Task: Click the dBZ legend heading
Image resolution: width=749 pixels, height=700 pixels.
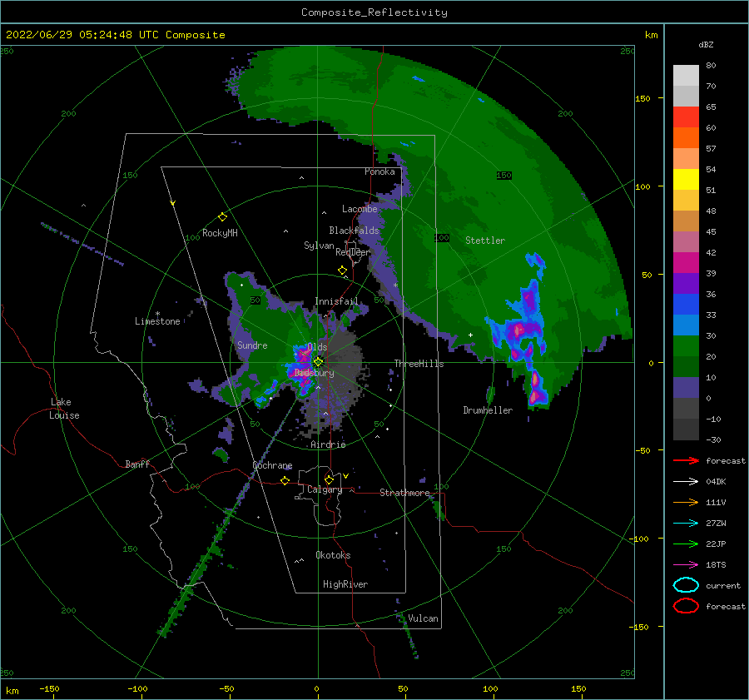Action: (x=706, y=44)
